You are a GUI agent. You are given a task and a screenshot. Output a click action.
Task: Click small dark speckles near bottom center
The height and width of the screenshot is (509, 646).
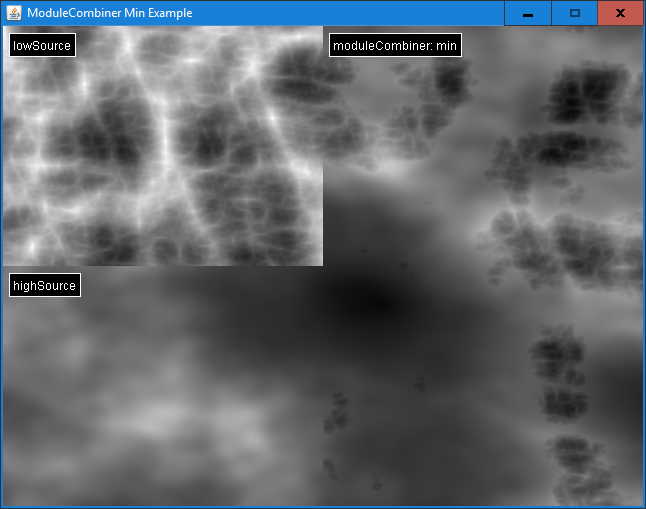click(x=335, y=410)
